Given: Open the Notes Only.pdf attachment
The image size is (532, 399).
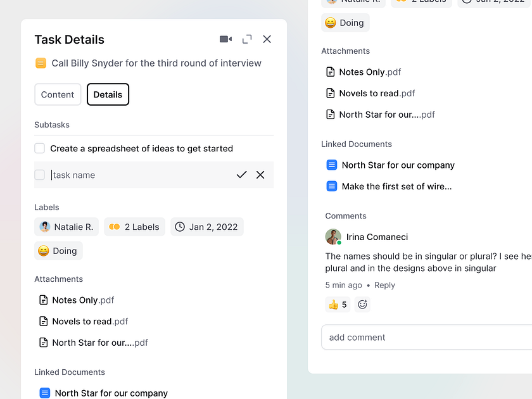Looking at the screenshot, I should 82,300.
